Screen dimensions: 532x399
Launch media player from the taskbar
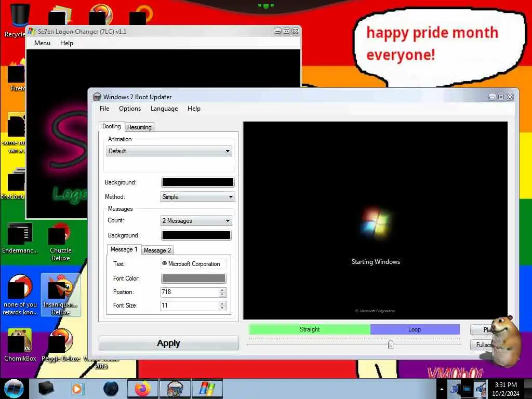tap(77, 389)
